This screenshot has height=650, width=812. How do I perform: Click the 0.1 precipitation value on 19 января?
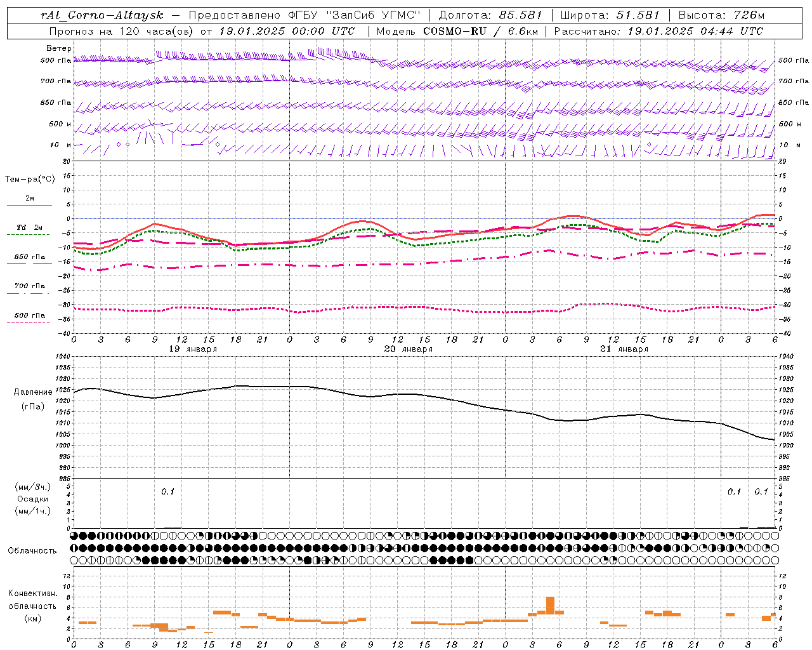pos(167,492)
